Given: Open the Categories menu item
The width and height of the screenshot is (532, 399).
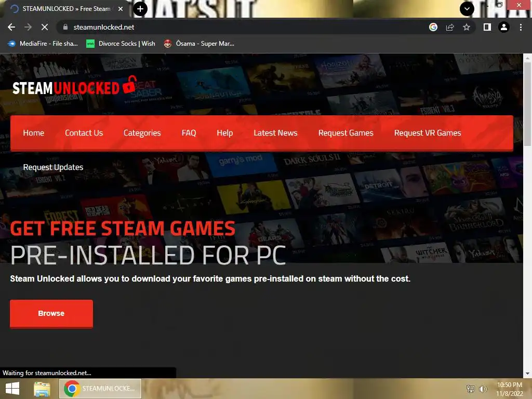Looking at the screenshot, I should click(x=142, y=133).
